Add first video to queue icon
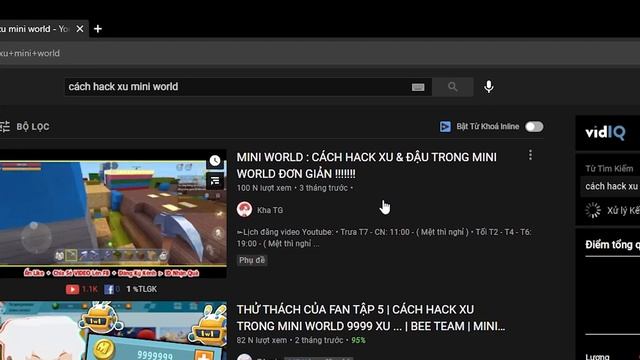The height and width of the screenshot is (360, 640). tap(215, 181)
